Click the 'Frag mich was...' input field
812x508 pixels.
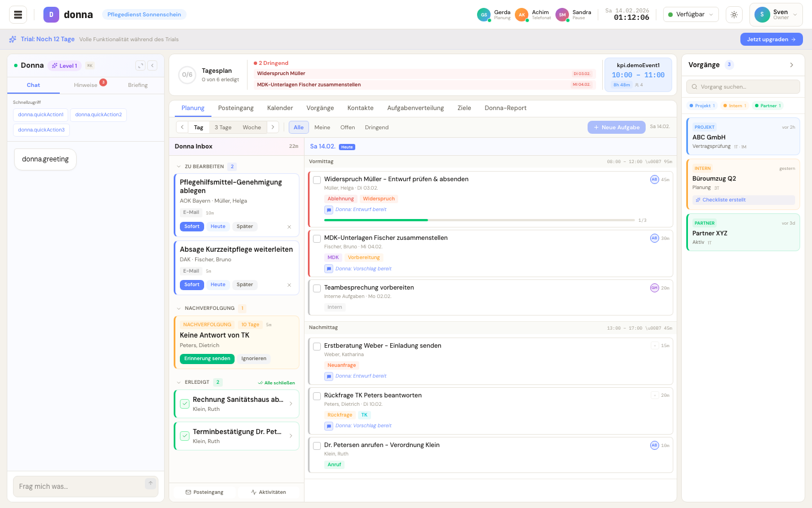[79, 486]
